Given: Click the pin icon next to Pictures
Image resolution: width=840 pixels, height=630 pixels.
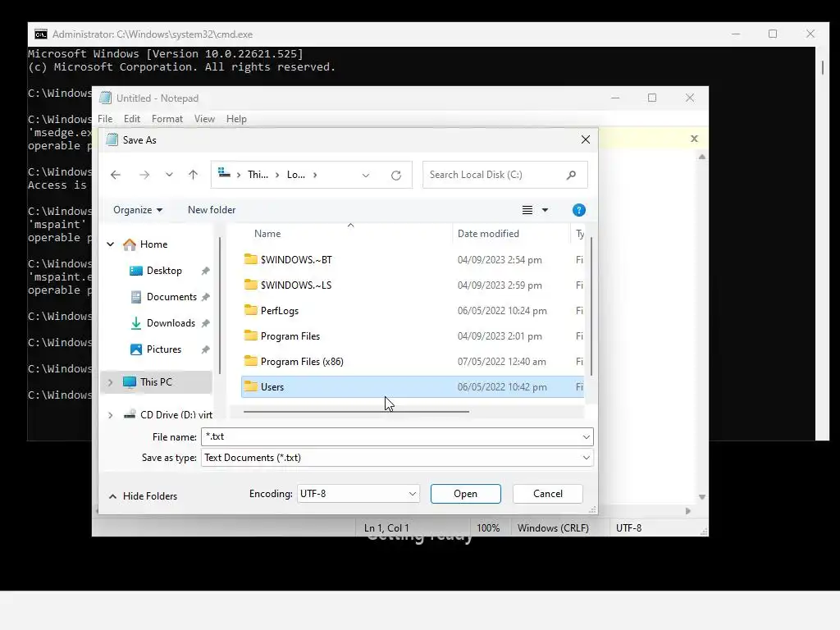Looking at the screenshot, I should [x=205, y=349].
